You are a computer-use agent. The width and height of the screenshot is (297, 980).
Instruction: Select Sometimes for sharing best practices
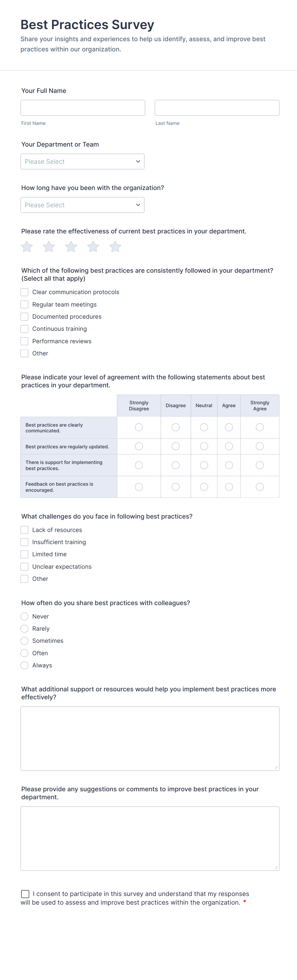25,641
